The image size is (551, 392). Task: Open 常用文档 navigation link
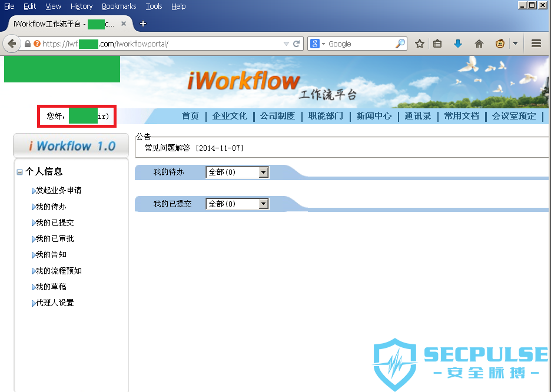(462, 116)
